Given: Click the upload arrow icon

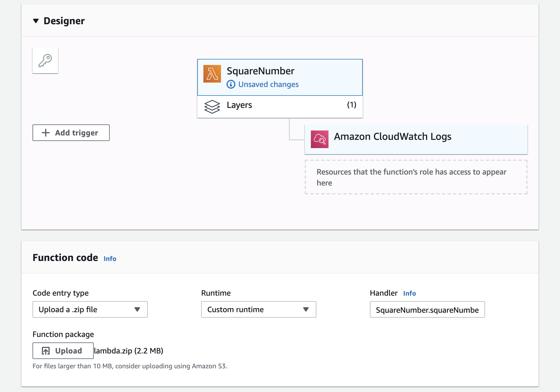Looking at the screenshot, I should coord(46,351).
